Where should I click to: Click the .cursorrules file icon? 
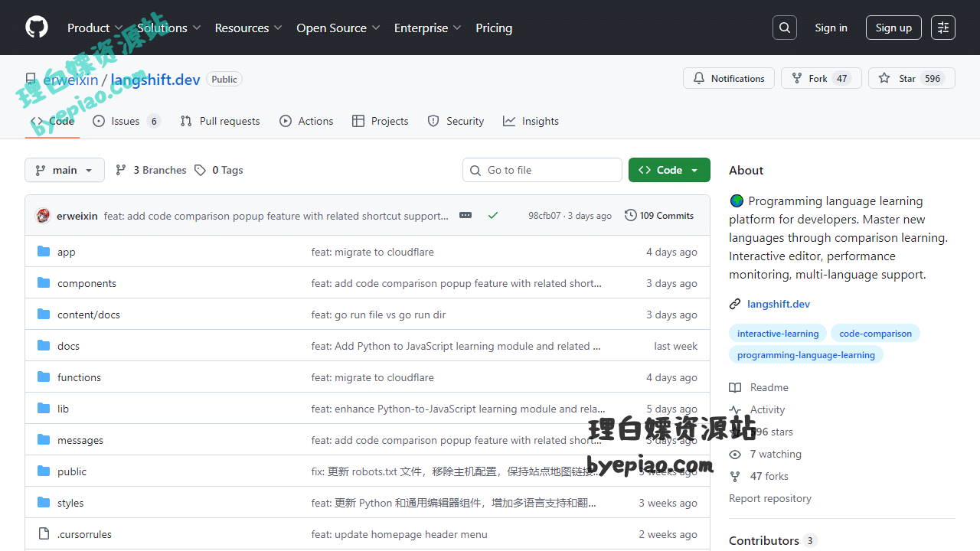[x=44, y=534]
